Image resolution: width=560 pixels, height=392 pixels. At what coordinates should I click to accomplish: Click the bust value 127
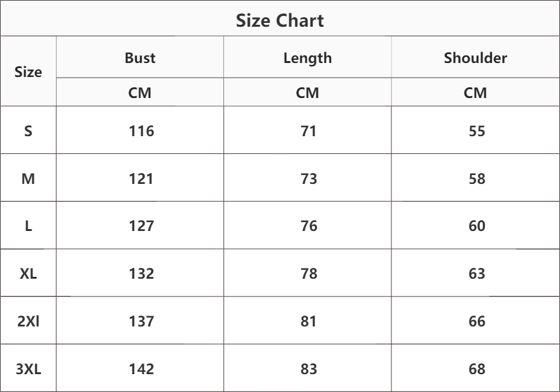click(x=140, y=226)
